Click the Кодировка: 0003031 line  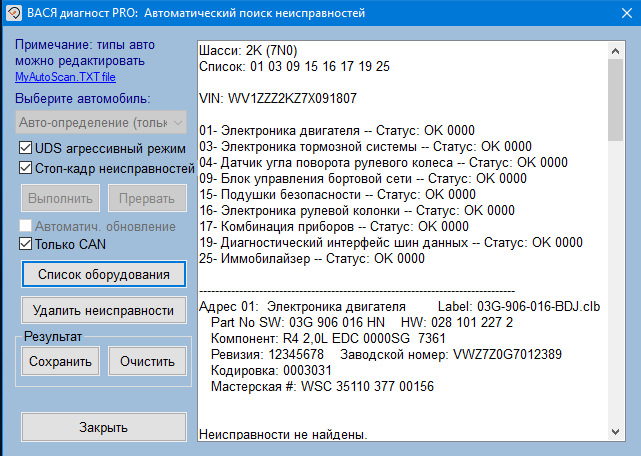coord(271,370)
